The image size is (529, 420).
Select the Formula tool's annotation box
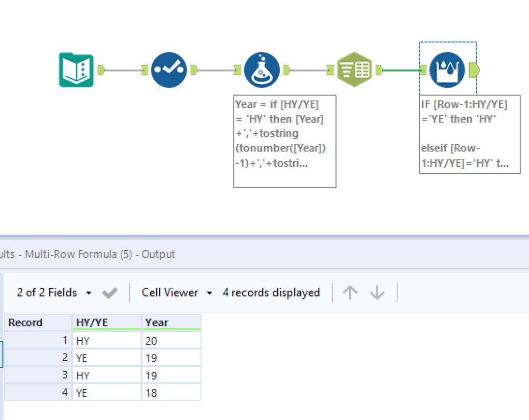284,141
